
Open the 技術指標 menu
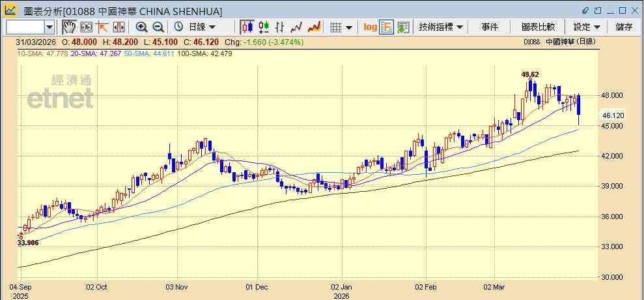pyautogui.click(x=441, y=27)
